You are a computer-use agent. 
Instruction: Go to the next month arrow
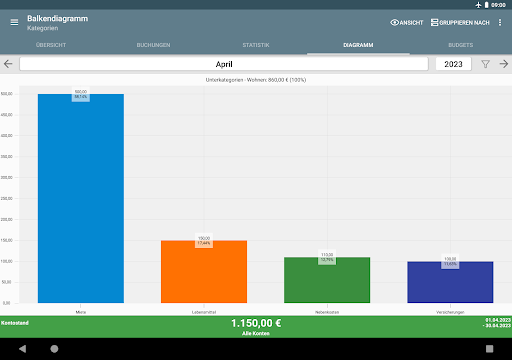[x=504, y=64]
